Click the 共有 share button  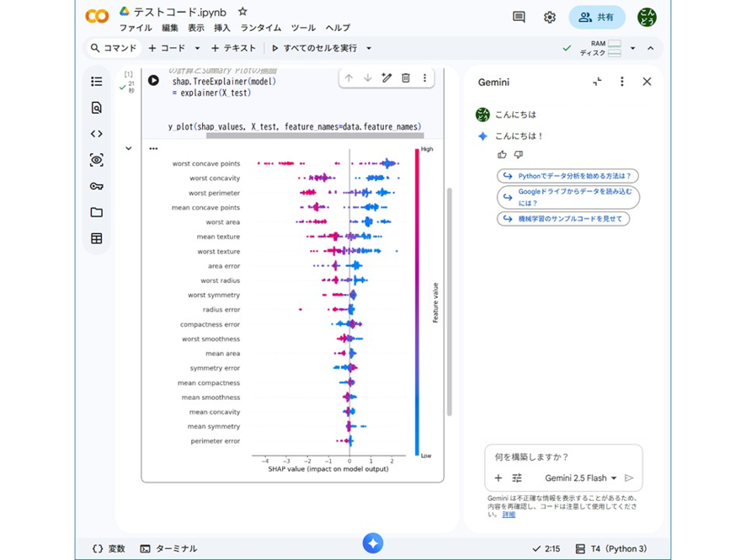click(x=597, y=17)
